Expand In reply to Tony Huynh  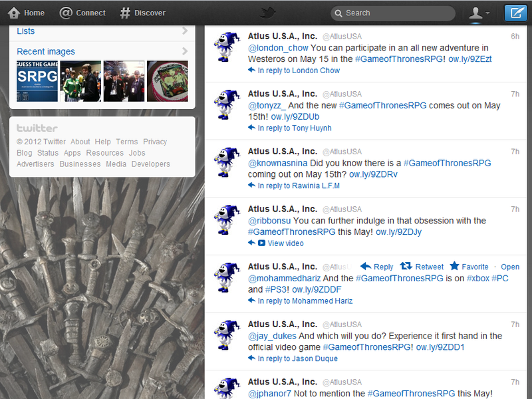(295, 128)
